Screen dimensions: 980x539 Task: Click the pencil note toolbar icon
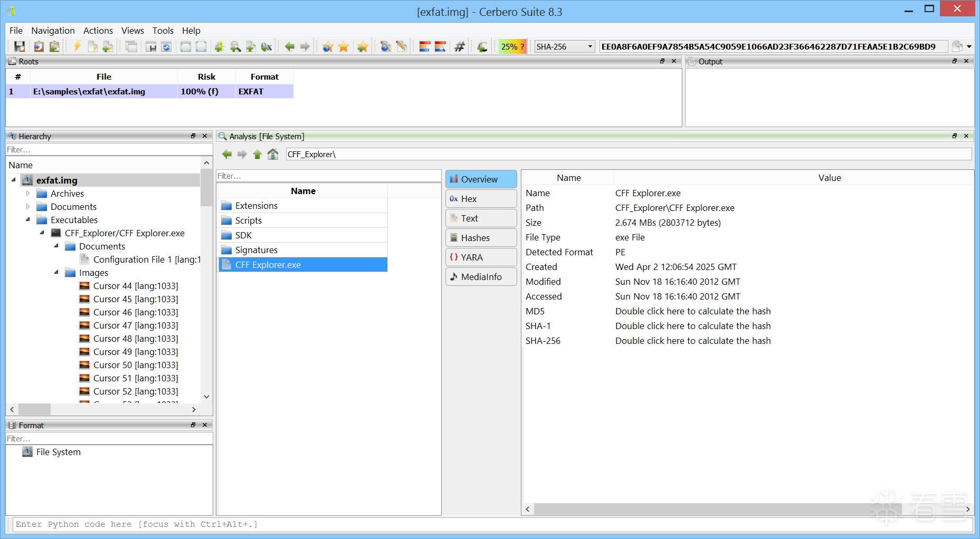[402, 46]
